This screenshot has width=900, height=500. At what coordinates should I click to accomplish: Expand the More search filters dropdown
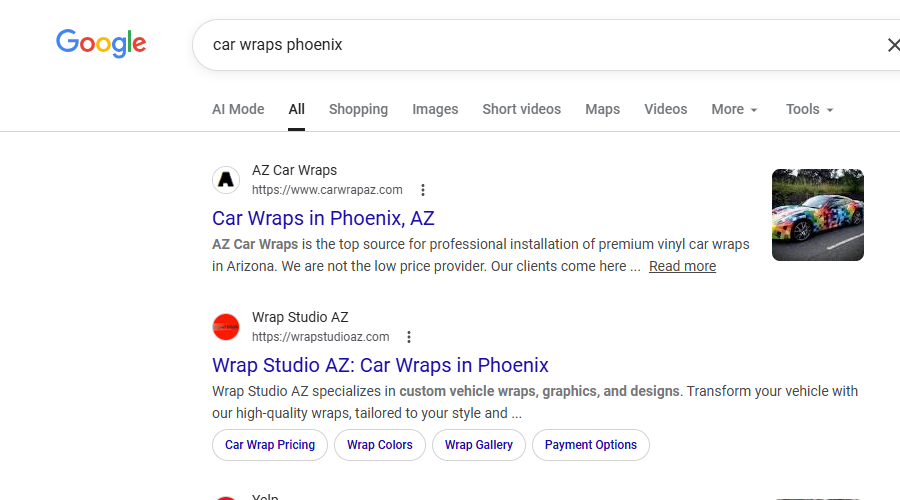click(x=734, y=109)
